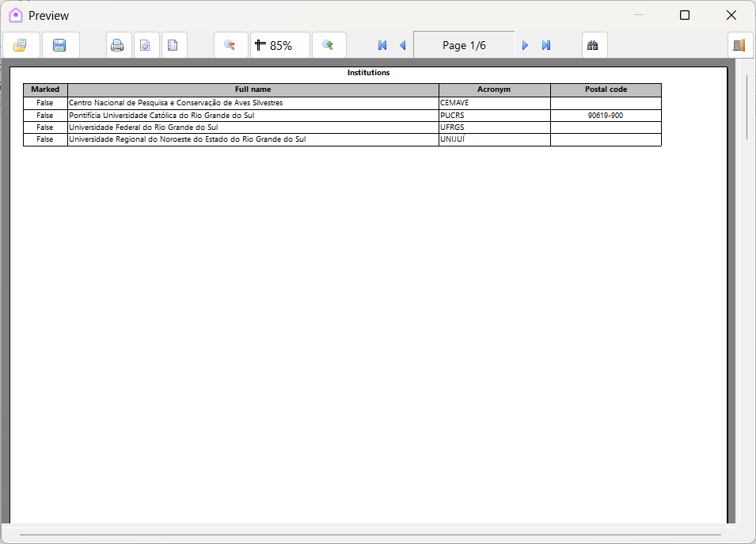
Task: Click the False value in UNIJUÍ row
Action: (45, 139)
